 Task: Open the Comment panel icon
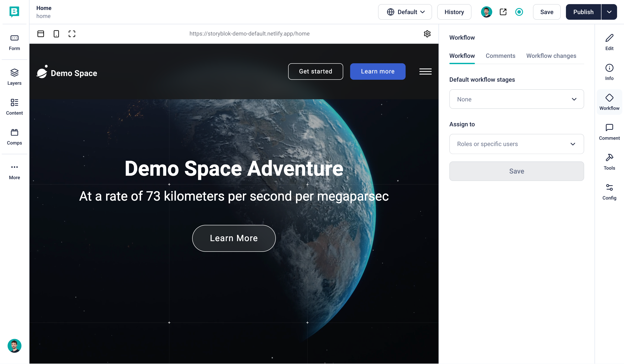point(609,132)
